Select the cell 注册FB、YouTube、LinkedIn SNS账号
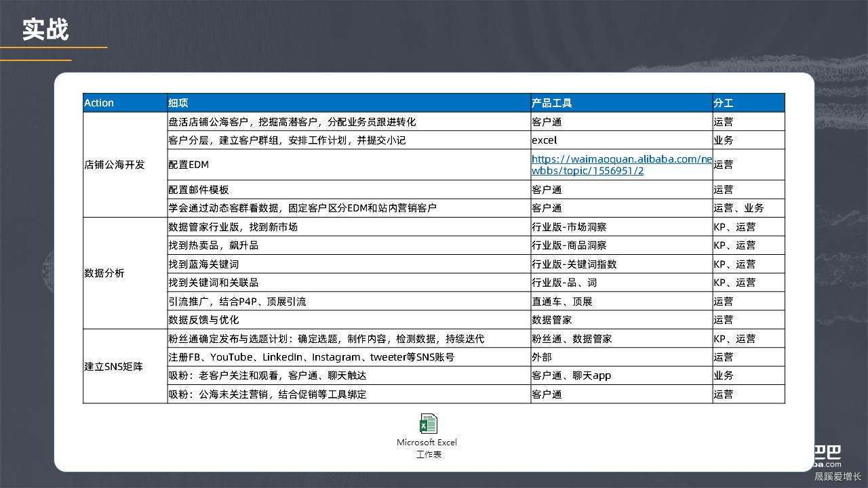This screenshot has width=868, height=488. click(x=349, y=357)
